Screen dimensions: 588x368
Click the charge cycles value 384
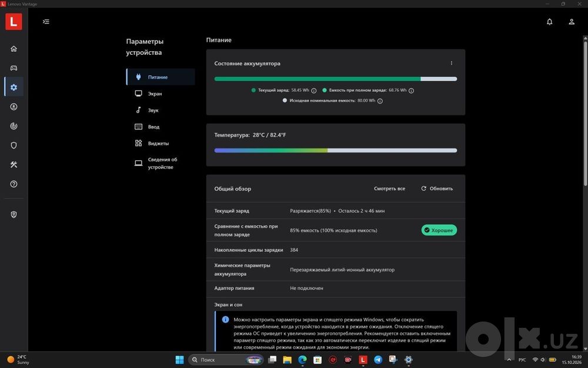pyautogui.click(x=294, y=250)
